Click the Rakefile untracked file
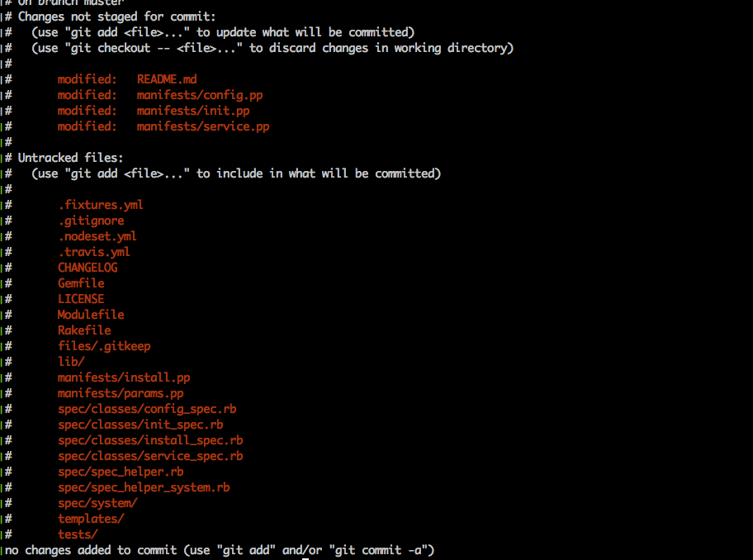Image resolution: width=753 pixels, height=560 pixels. (84, 330)
